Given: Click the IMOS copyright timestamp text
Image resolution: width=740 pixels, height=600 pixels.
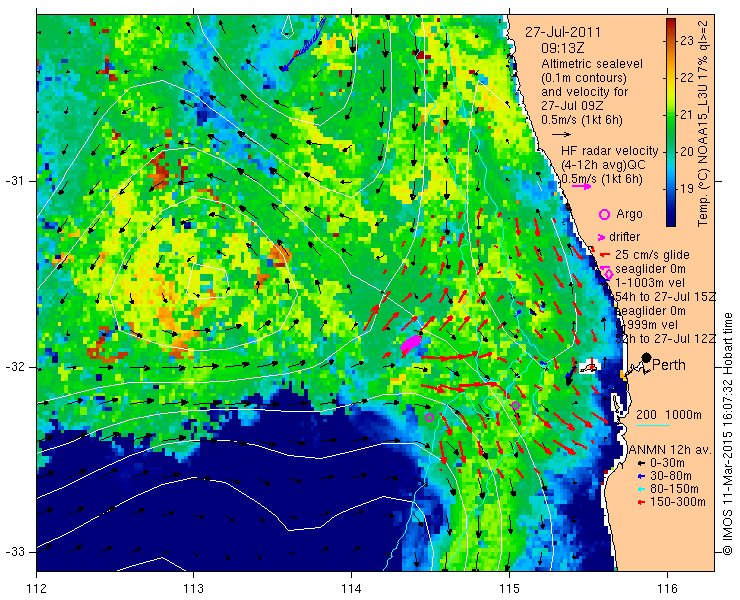Looking at the screenshot, I should (x=728, y=434).
